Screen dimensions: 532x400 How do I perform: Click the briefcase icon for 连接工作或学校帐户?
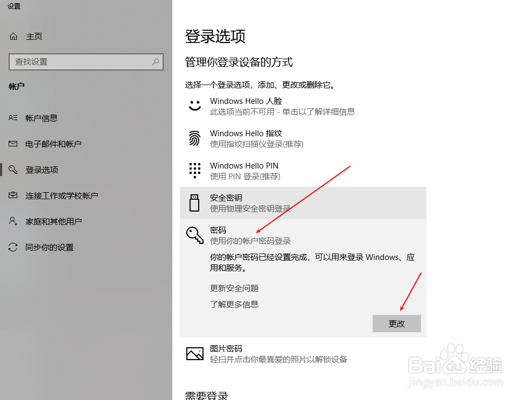point(13,195)
